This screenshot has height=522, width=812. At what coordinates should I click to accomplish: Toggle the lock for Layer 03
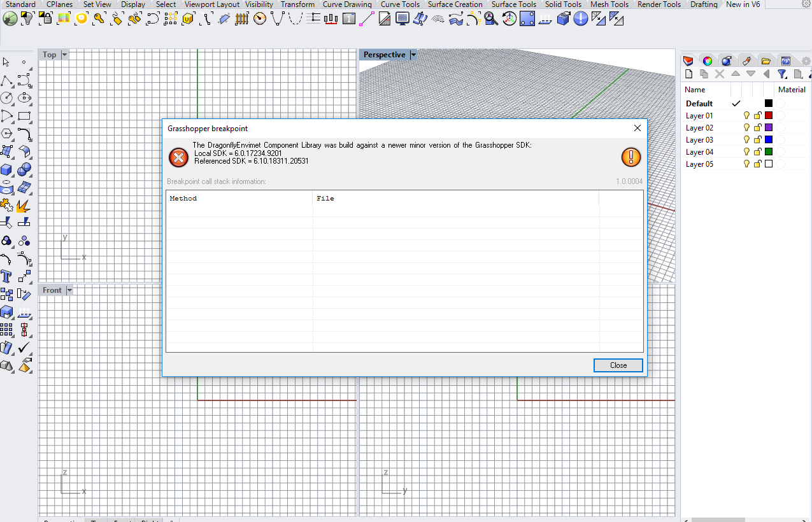(x=758, y=140)
